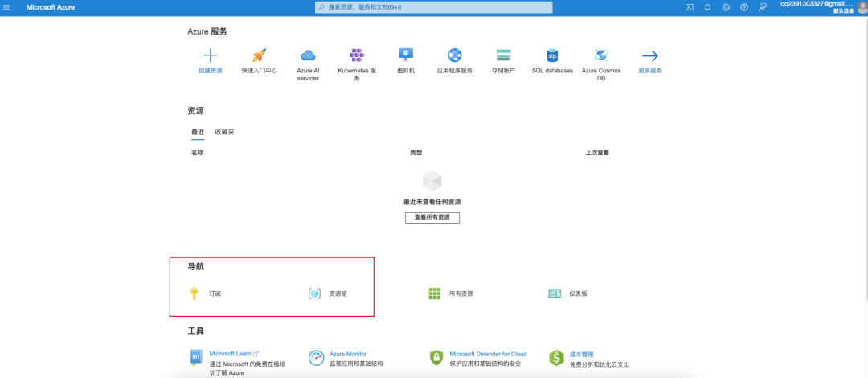868x378 pixels.
Task: Open SQL databases icon
Action: (552, 55)
